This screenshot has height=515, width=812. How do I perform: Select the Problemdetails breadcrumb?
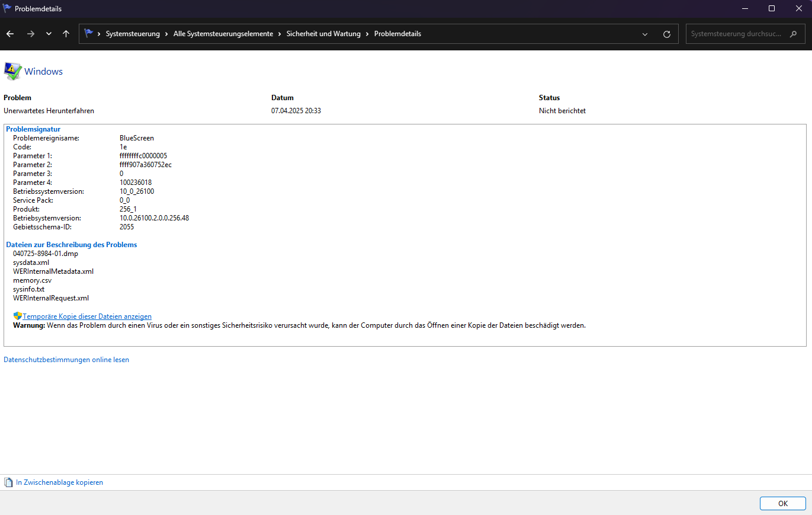tap(397, 34)
